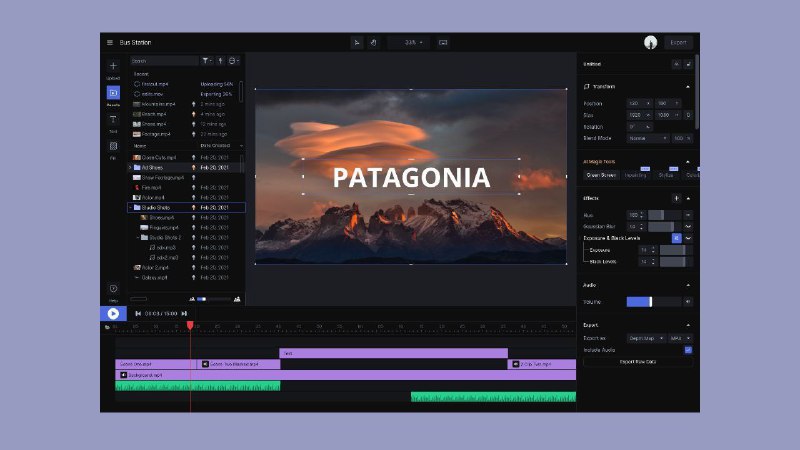
Task: Select the Background.mp4 clip on timeline
Action: [x=346, y=375]
